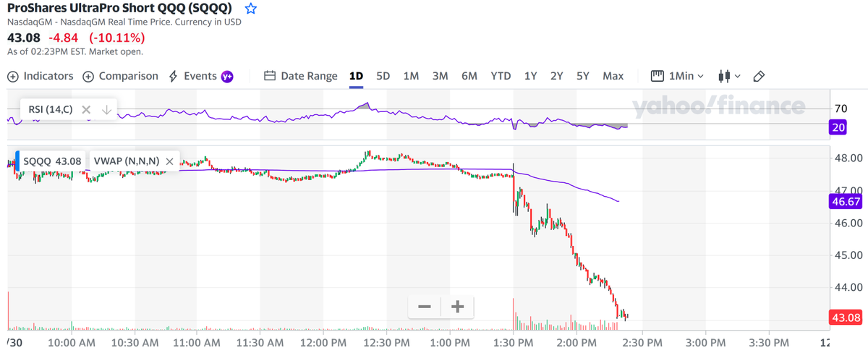The image size is (868, 353).
Task: Open the 1Min interval dropdown
Action: tap(678, 76)
